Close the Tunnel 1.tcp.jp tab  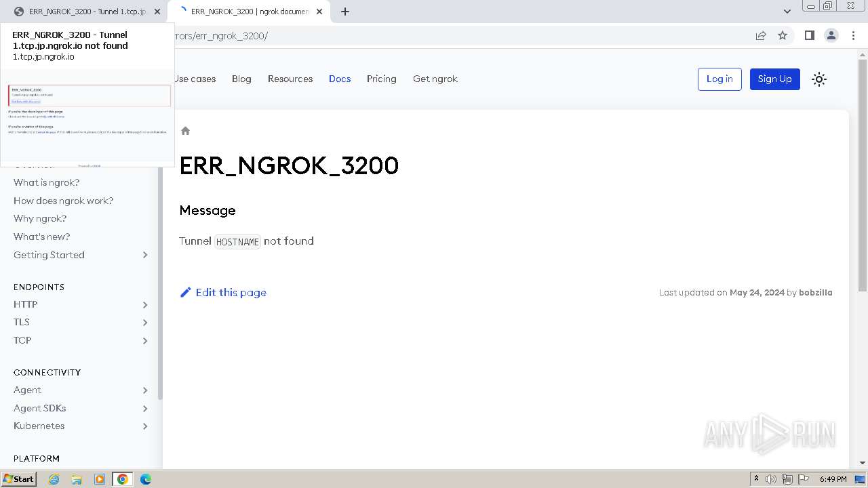pyautogui.click(x=157, y=12)
